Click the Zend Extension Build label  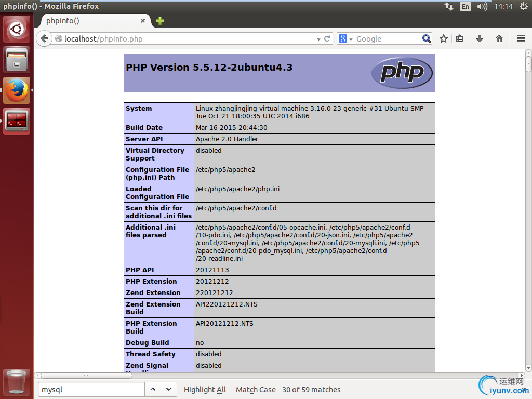[x=153, y=308]
